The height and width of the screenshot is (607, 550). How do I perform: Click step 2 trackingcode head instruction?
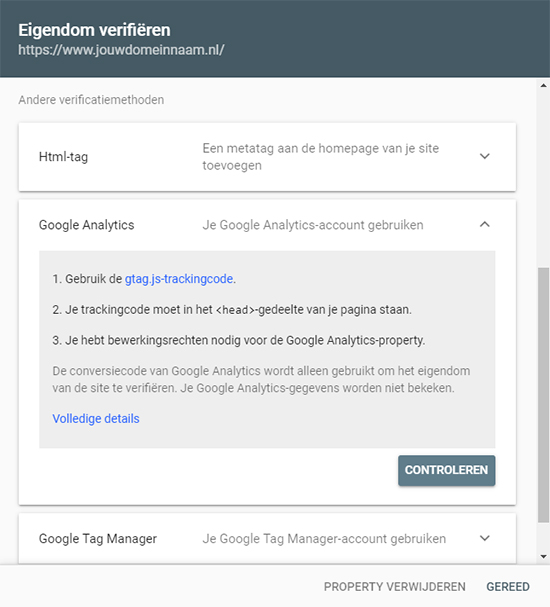(x=232, y=310)
